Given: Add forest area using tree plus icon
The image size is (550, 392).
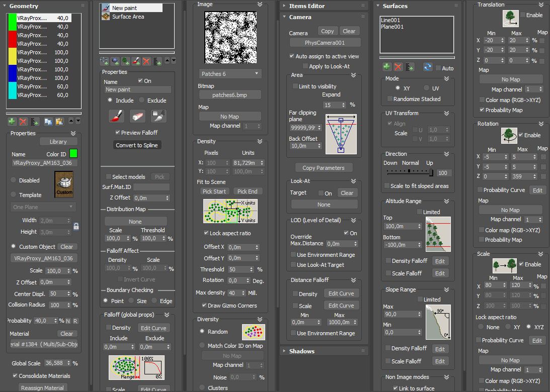Looking at the screenshot, I should pos(126,61).
